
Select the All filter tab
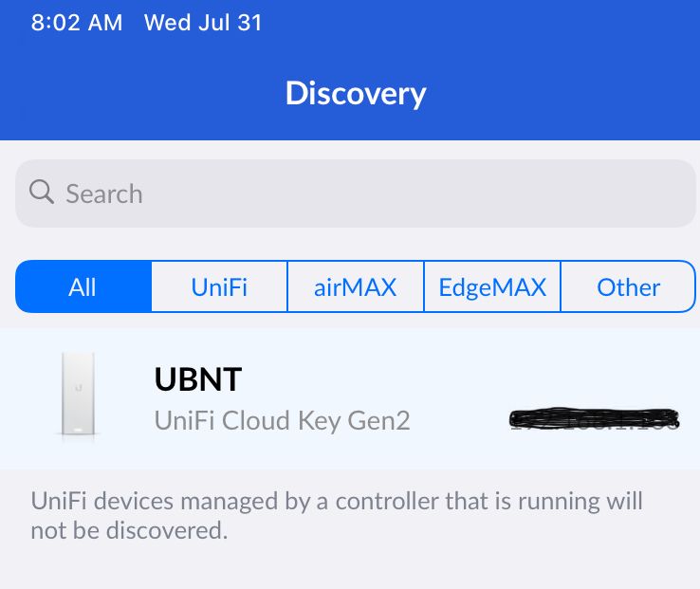83,287
